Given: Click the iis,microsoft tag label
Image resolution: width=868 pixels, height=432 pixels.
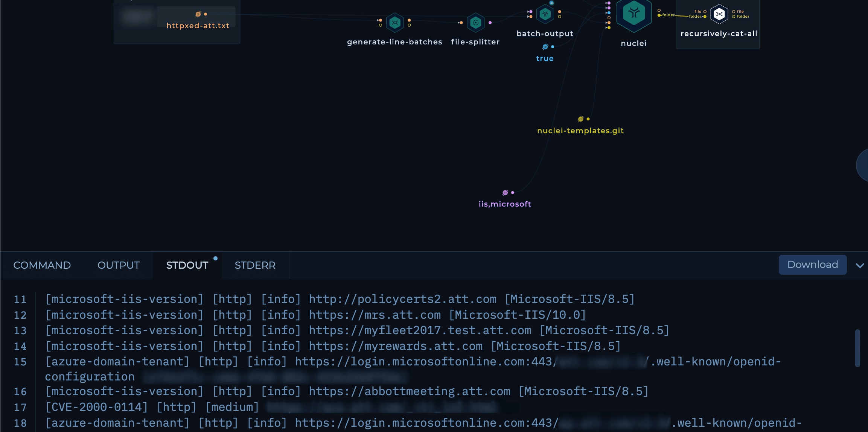Looking at the screenshot, I should (x=505, y=204).
